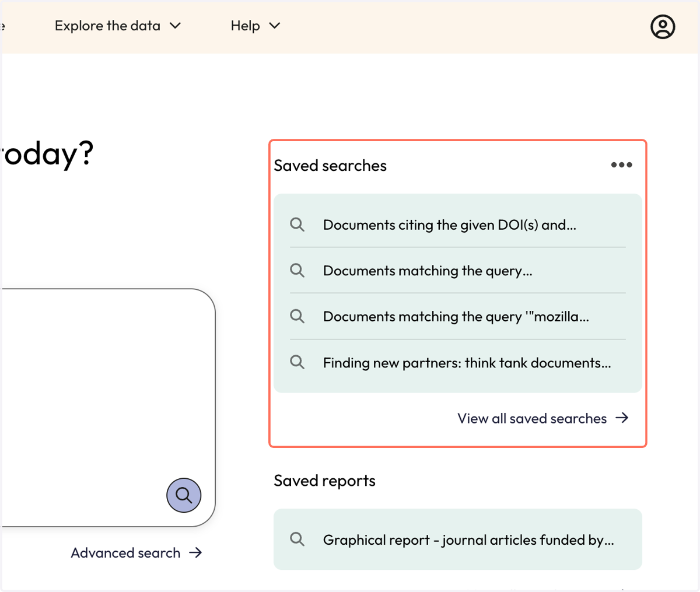Viewport: 700px width, 592px height.
Task: Click the arrow next to View all saved searches
Action: pyautogui.click(x=622, y=418)
